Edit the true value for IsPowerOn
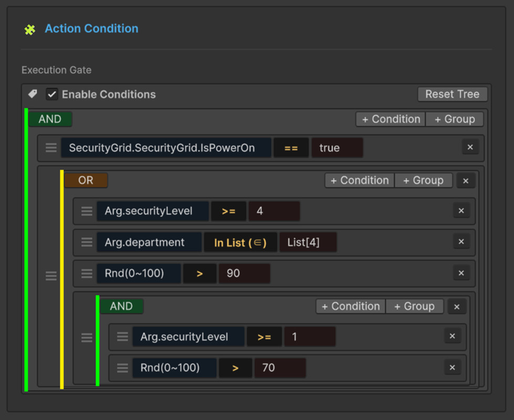 [x=337, y=147]
